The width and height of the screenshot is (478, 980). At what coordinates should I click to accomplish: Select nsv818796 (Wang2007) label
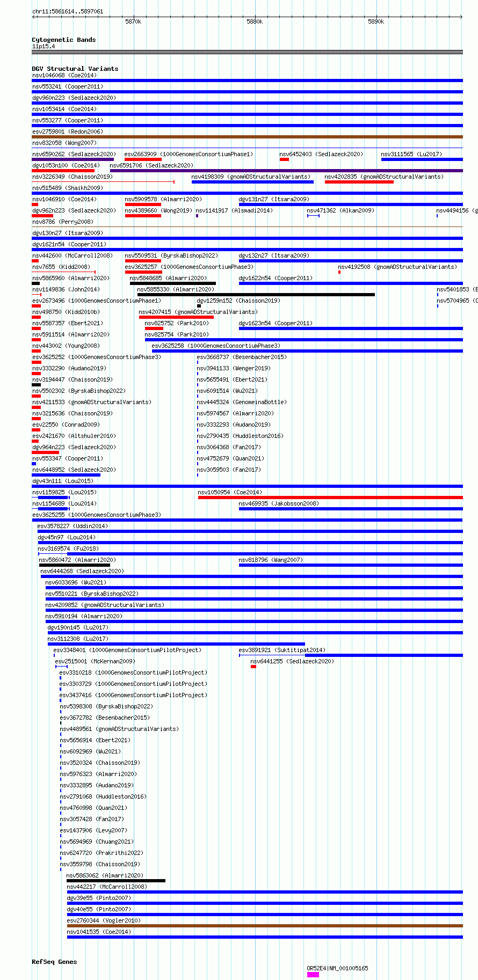coord(271,560)
